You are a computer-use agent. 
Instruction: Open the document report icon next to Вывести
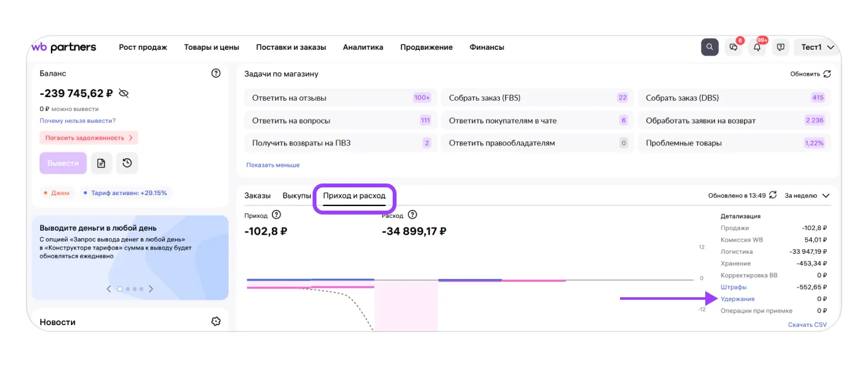pos(101,163)
